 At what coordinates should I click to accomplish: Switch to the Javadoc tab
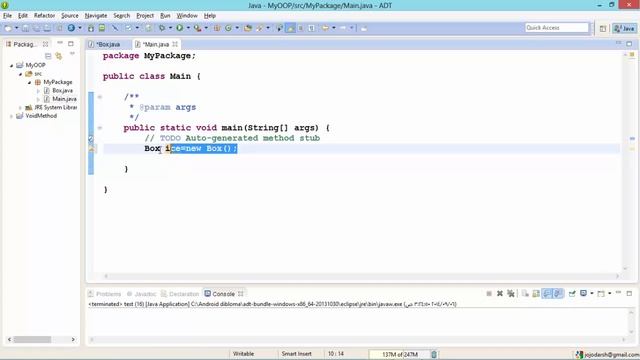tap(141, 294)
